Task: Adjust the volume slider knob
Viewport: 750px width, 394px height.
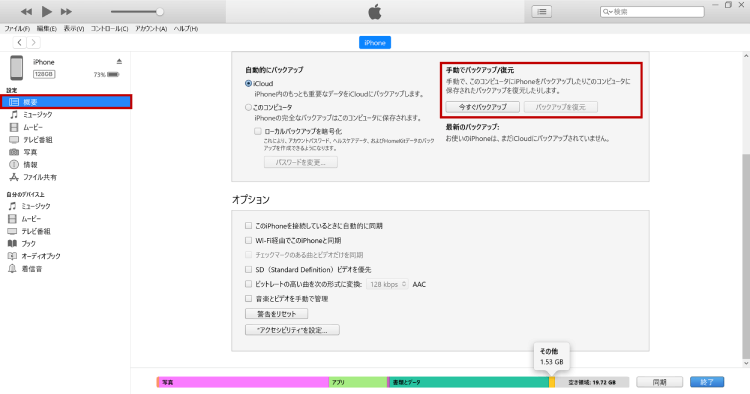Action: [x=160, y=11]
